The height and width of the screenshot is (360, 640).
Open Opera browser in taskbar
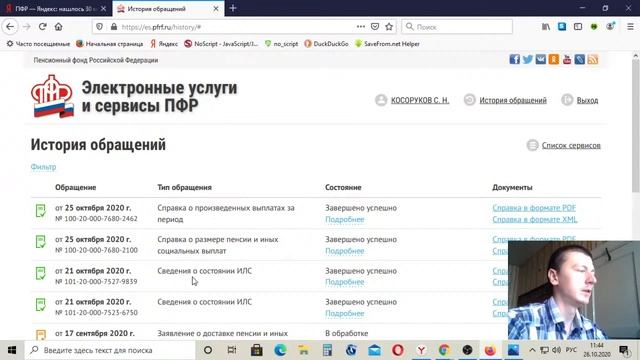pos(398,350)
